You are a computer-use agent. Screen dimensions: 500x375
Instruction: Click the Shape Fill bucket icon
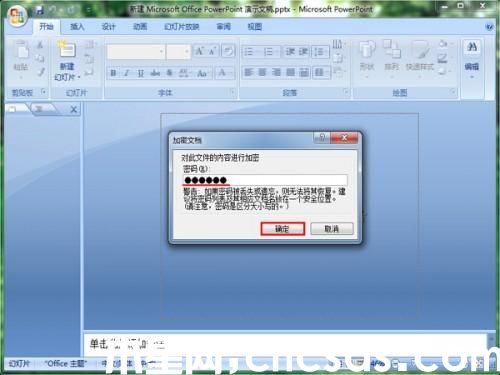click(x=444, y=44)
